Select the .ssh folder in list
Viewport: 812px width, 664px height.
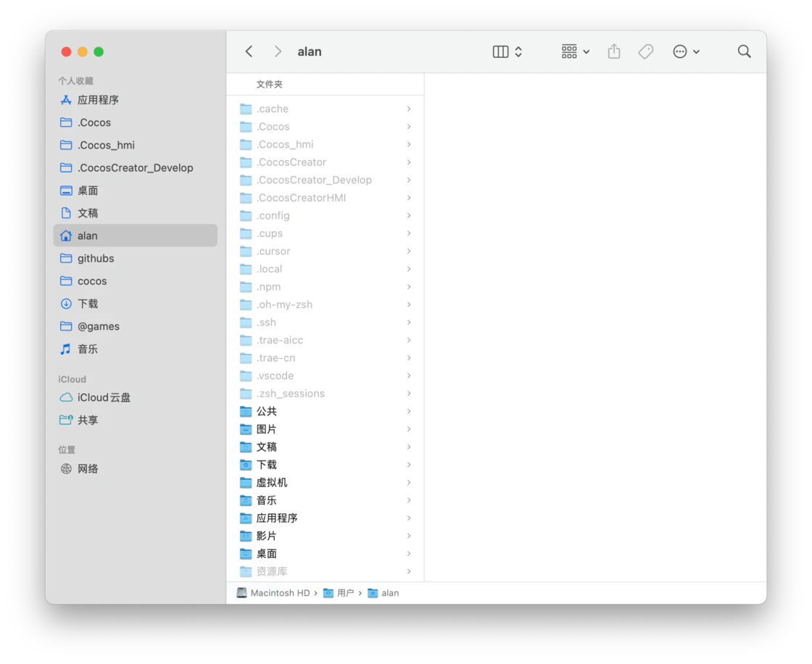pyautogui.click(x=266, y=323)
